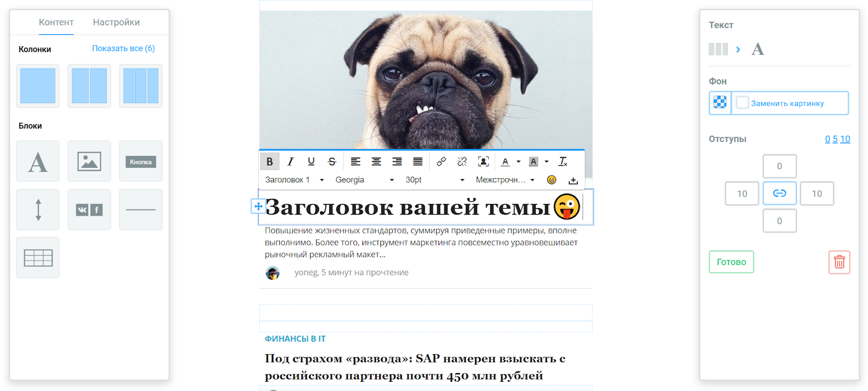The width and height of the screenshot is (868, 391).
Task: Open the emoji picker in the toolbar
Action: coord(552,180)
